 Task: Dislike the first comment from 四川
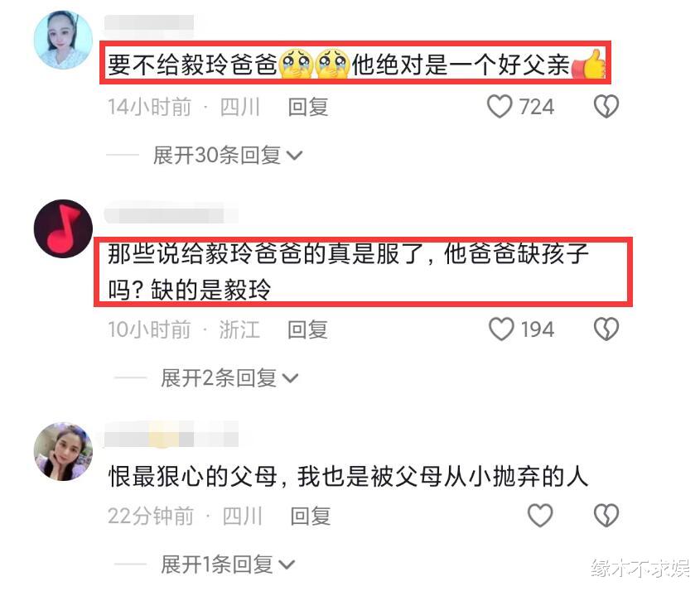[606, 107]
